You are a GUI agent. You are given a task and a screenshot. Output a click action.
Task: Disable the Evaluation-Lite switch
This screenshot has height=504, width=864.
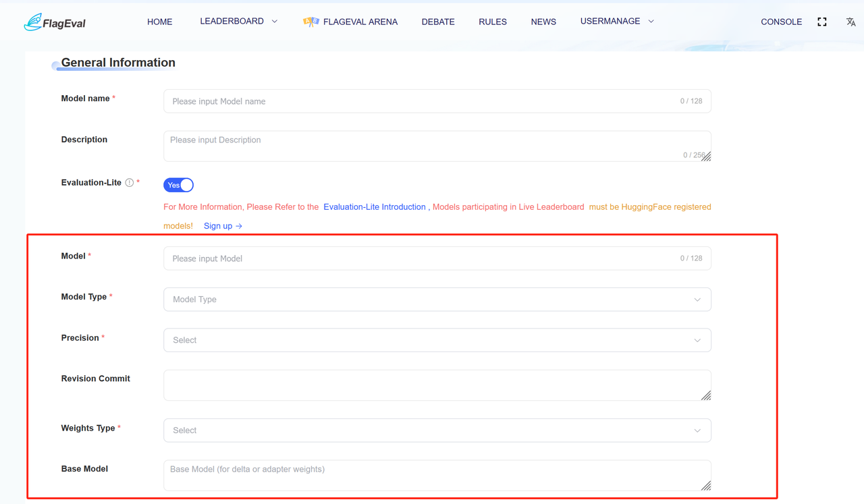pyautogui.click(x=179, y=185)
